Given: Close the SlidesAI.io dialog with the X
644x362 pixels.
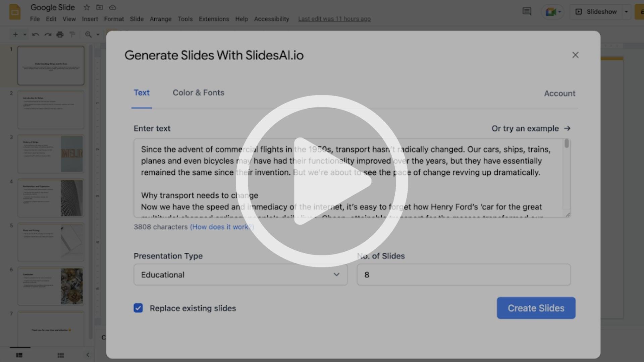Looking at the screenshot, I should point(575,55).
